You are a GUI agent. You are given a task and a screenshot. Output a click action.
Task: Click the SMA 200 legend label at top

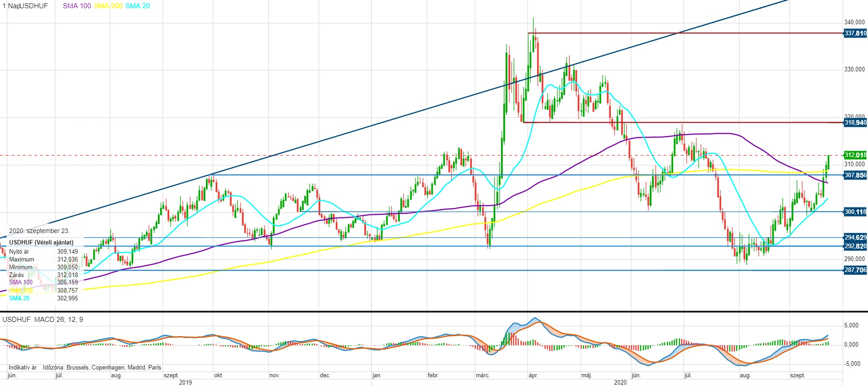108,6
